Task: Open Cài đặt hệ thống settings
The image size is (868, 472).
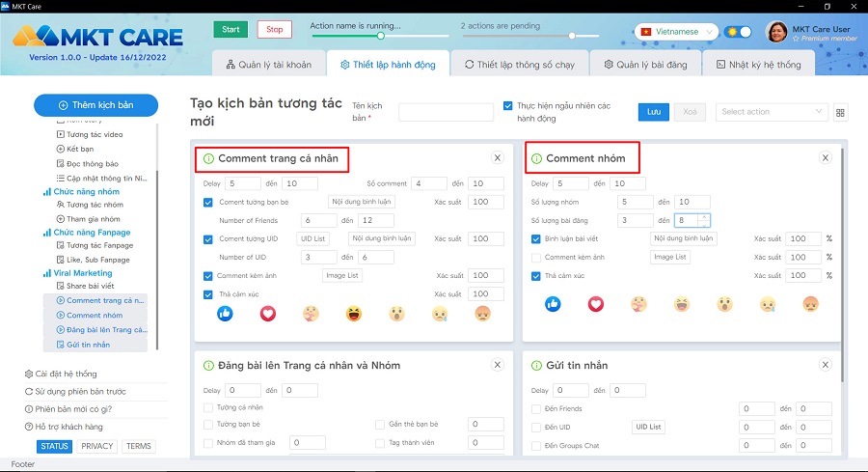Action: (x=61, y=374)
